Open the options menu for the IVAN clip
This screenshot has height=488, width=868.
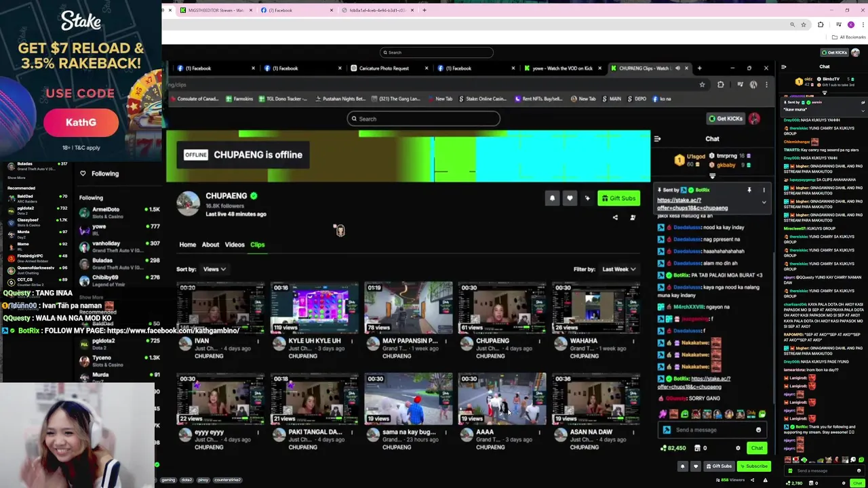tap(258, 341)
